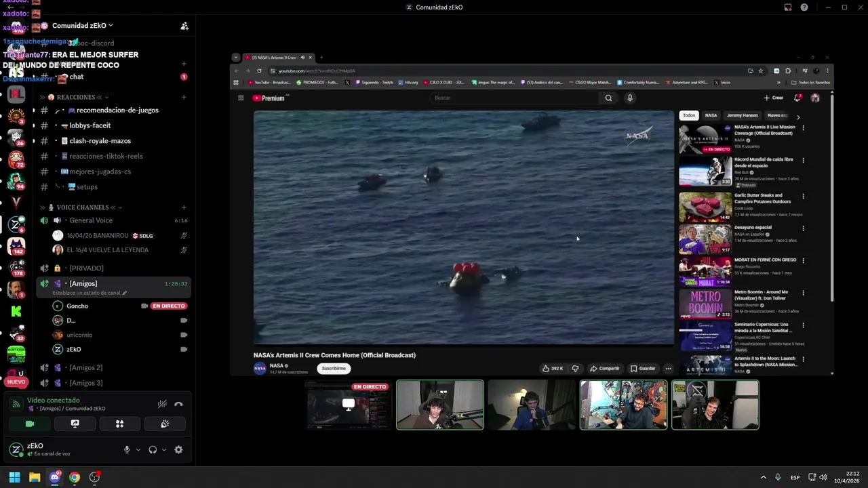The image size is (868, 488).
Task: Start screen sharing in Discord voice panel
Action: coord(75,424)
